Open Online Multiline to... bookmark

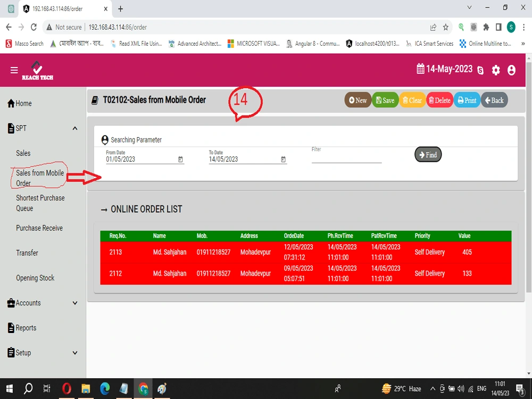tap(485, 44)
